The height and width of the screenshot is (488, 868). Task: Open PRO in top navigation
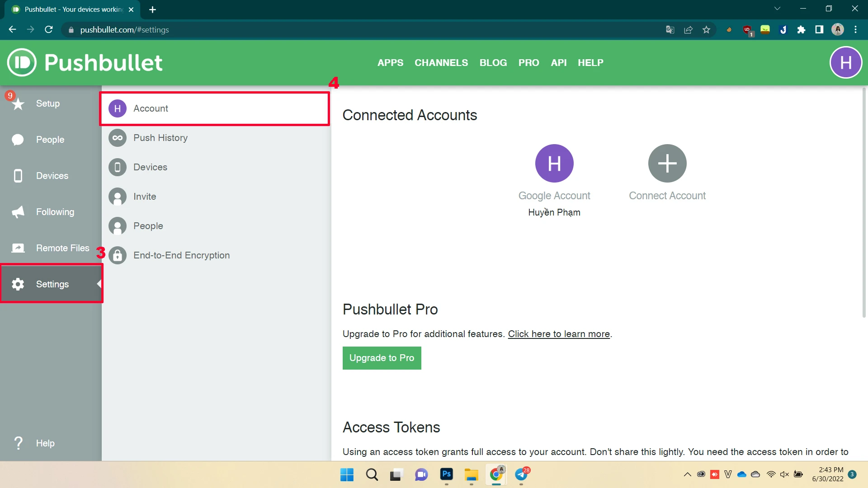coord(529,63)
